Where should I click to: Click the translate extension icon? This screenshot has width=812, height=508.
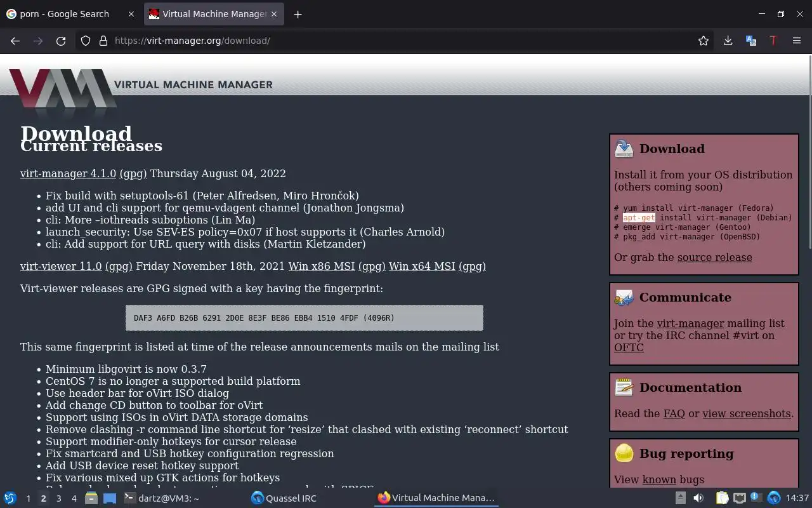point(751,41)
